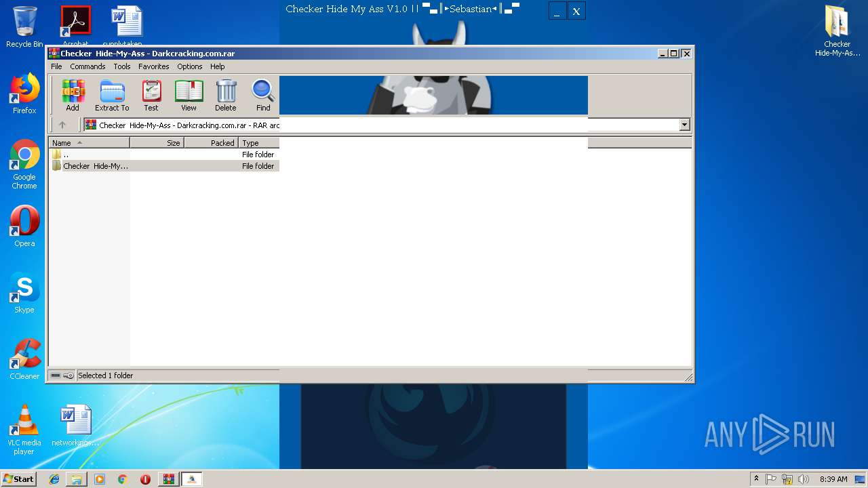Open the Commands menu
This screenshot has height=488, width=868.
pyautogui.click(x=87, y=66)
